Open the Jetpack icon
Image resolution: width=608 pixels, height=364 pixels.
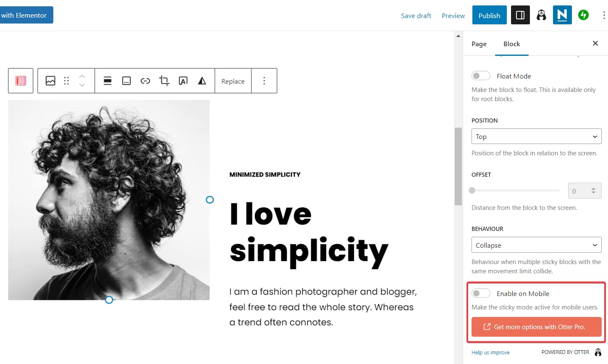(x=583, y=15)
